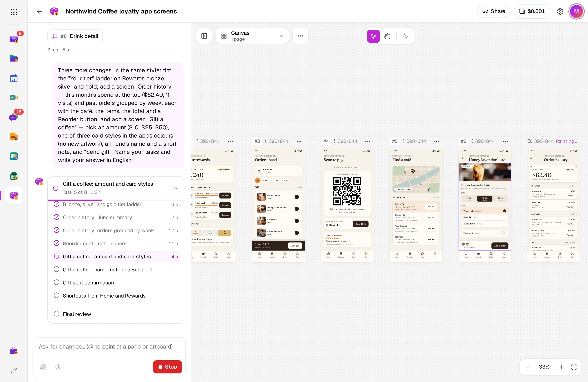Open the folder files app icon

point(14,59)
